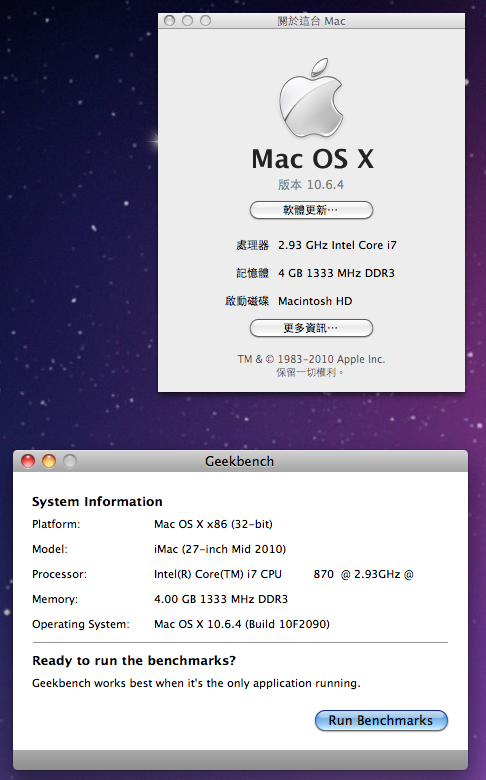Viewport: 486px width, 780px height.
Task: Click the Model: label
Action: [x=50, y=549]
